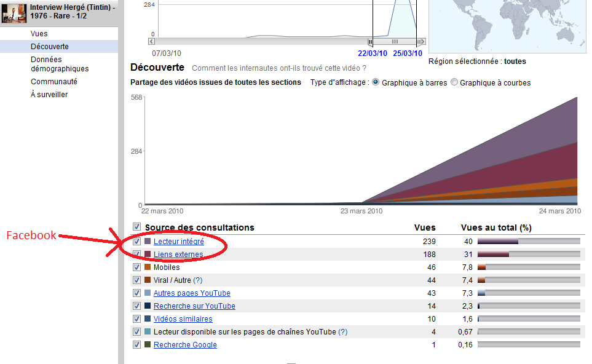The height and width of the screenshot is (364, 592).
Task: Select Découverte in the sidebar
Action: point(49,47)
